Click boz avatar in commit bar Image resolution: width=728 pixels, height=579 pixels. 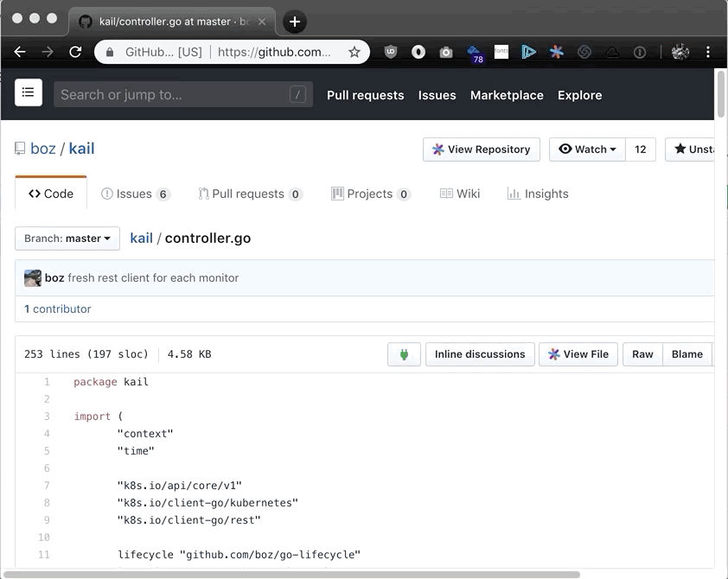[x=33, y=278]
